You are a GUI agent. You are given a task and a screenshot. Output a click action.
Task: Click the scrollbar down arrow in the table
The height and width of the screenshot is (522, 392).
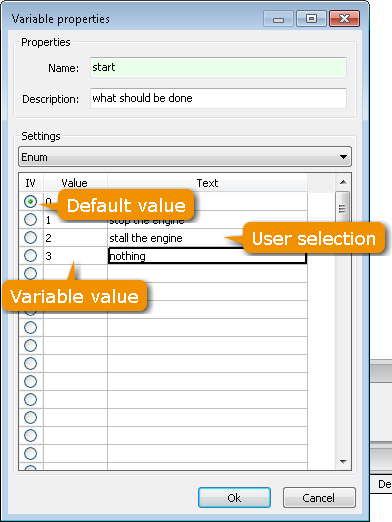[x=343, y=462]
